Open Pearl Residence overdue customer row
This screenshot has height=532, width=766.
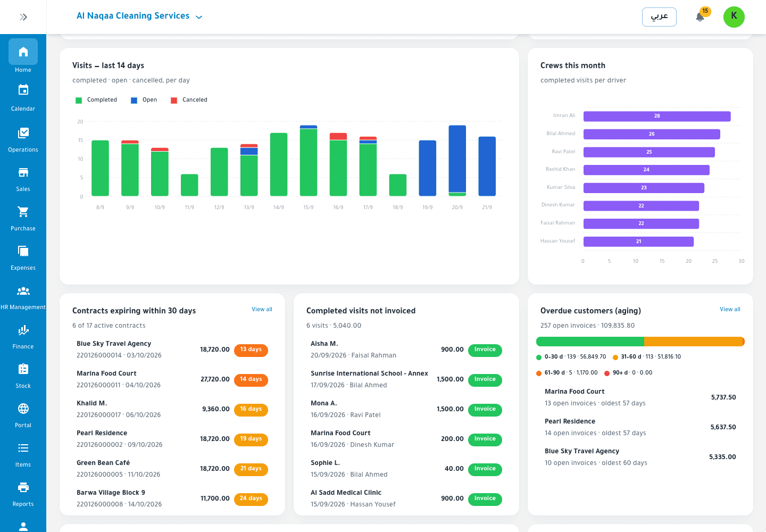[640, 427]
